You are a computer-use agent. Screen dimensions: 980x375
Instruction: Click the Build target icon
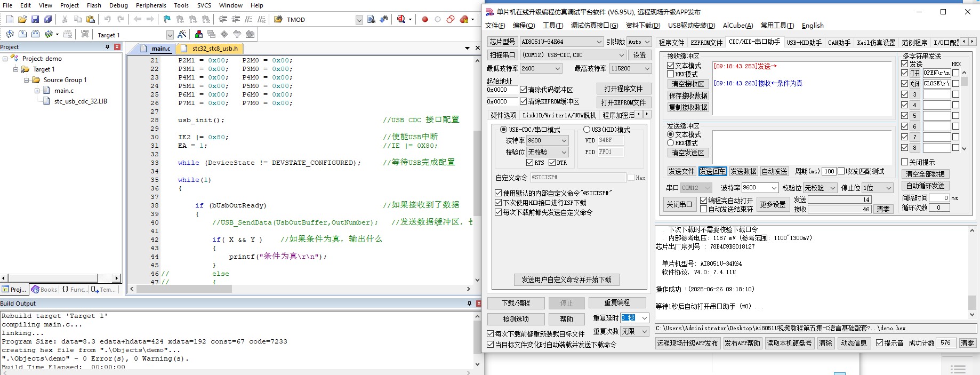22,34
